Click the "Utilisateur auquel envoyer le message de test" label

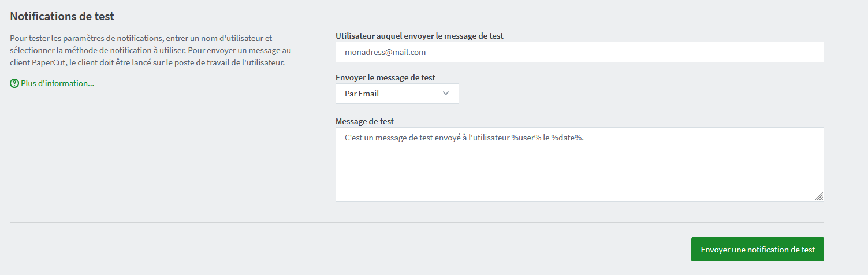click(419, 36)
